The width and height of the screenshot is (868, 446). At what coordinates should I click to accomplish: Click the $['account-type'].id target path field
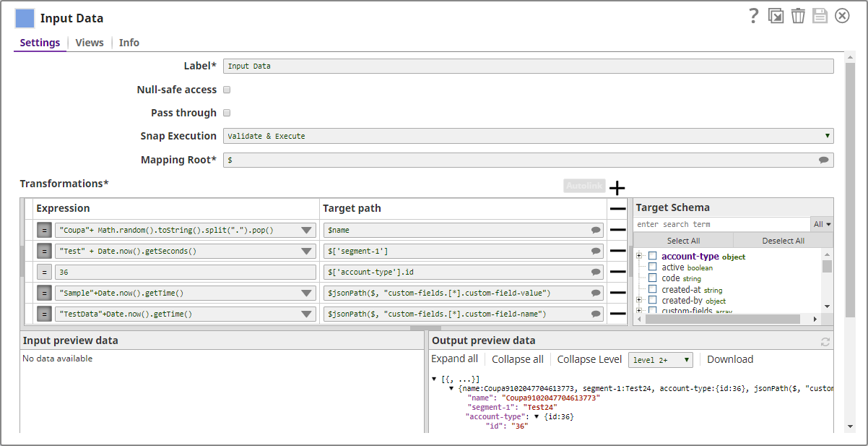(x=464, y=272)
